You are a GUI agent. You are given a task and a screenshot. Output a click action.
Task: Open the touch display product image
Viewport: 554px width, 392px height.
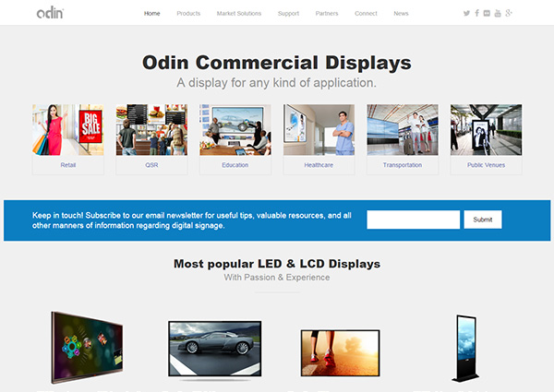click(x=87, y=347)
